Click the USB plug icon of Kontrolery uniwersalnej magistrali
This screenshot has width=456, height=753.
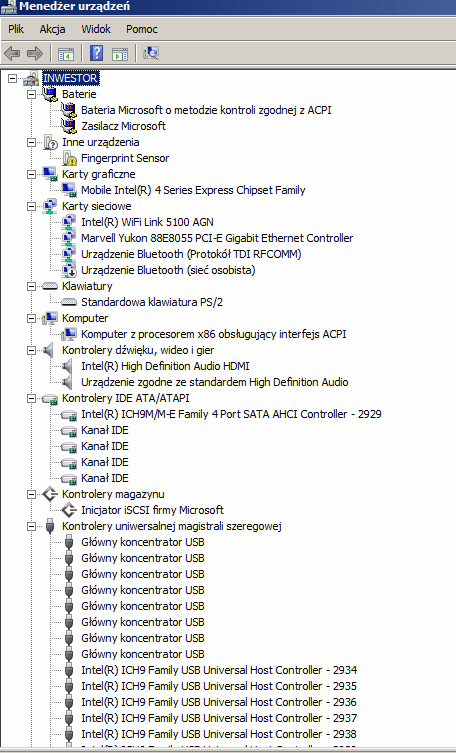click(50, 526)
